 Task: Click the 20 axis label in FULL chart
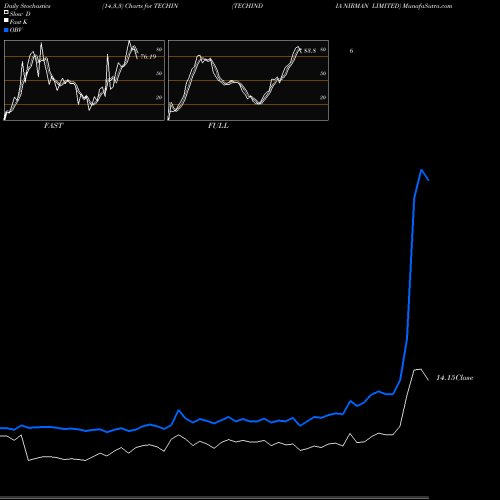coord(323,98)
